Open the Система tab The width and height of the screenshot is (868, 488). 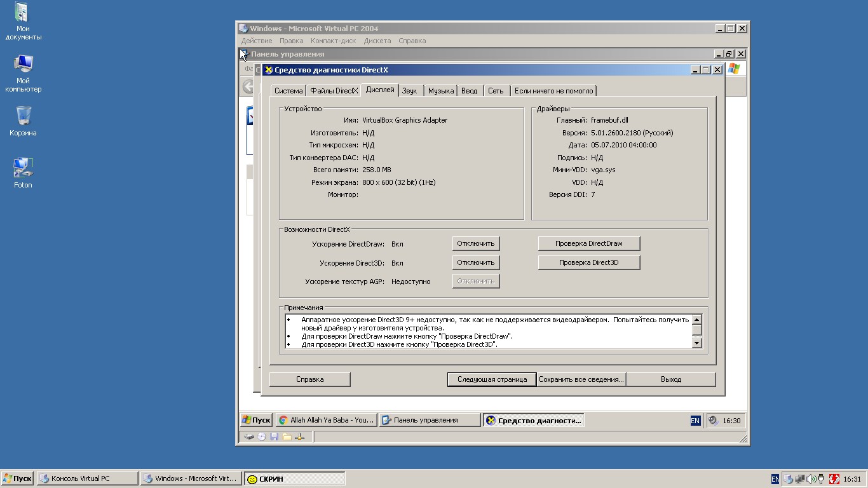click(288, 91)
